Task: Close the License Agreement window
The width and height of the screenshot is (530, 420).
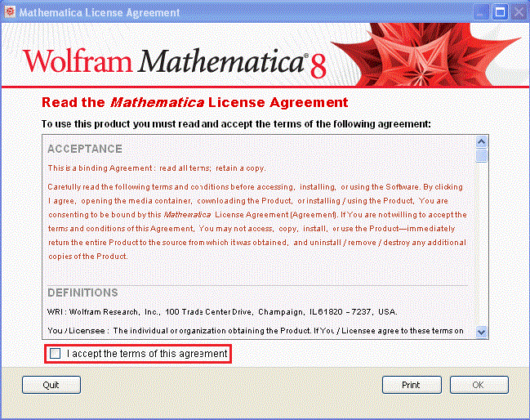Action: pyautogui.click(x=518, y=12)
